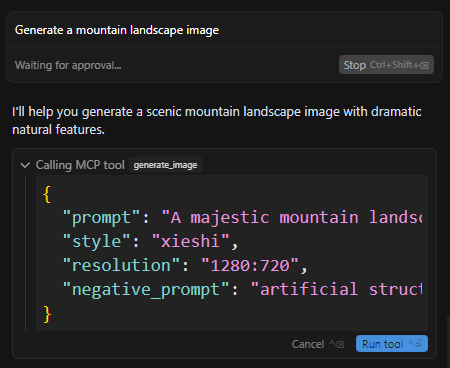Screen dimensions: 450x368
Task: Click the "prompt" line in the JSON
Action: 242,218
